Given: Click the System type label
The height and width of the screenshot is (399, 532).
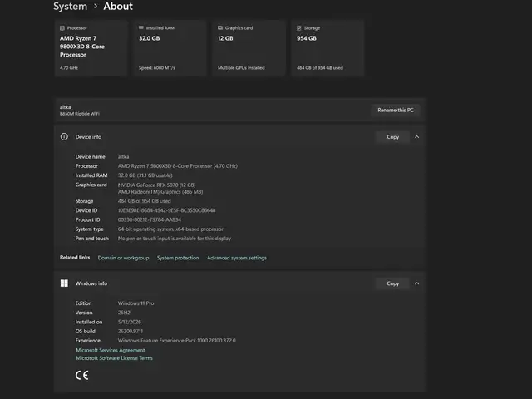Looking at the screenshot, I should 89,229.
